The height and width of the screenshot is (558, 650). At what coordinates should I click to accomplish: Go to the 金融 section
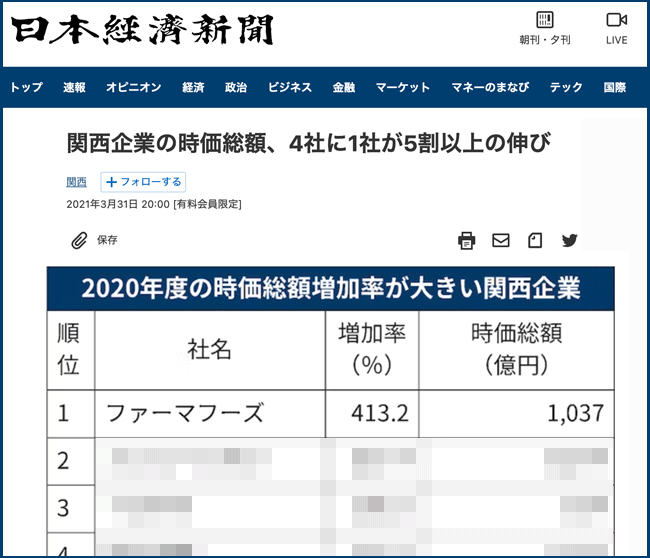(344, 88)
